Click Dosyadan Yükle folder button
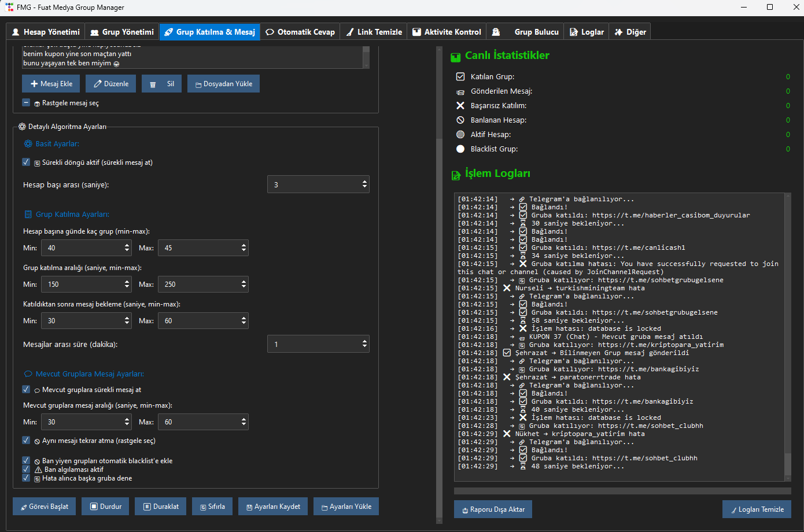Image resolution: width=804 pixels, height=532 pixels. point(223,84)
